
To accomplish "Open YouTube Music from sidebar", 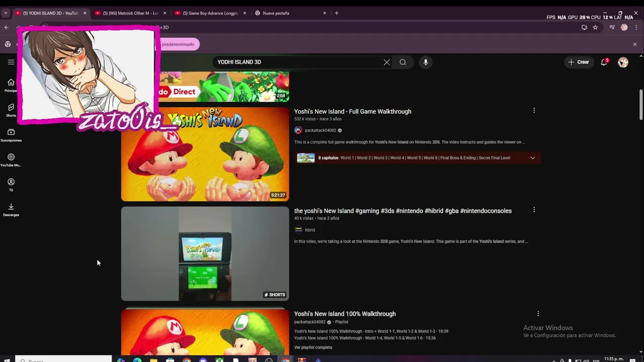I will (x=11, y=160).
